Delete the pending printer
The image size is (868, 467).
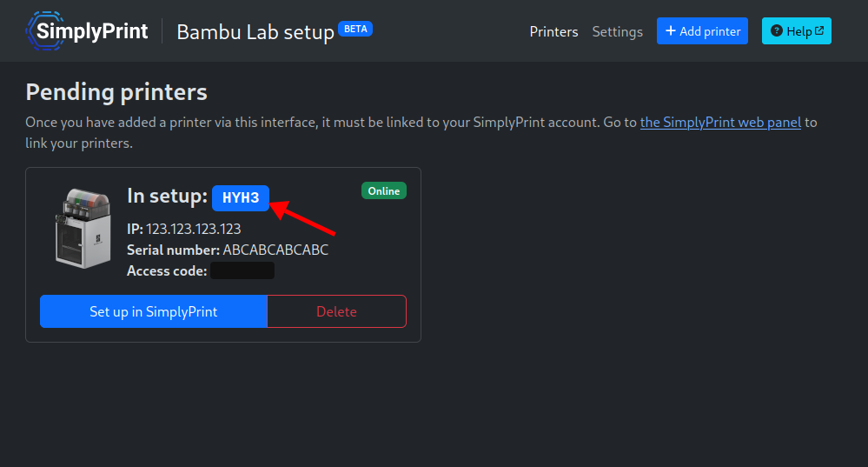pos(336,311)
